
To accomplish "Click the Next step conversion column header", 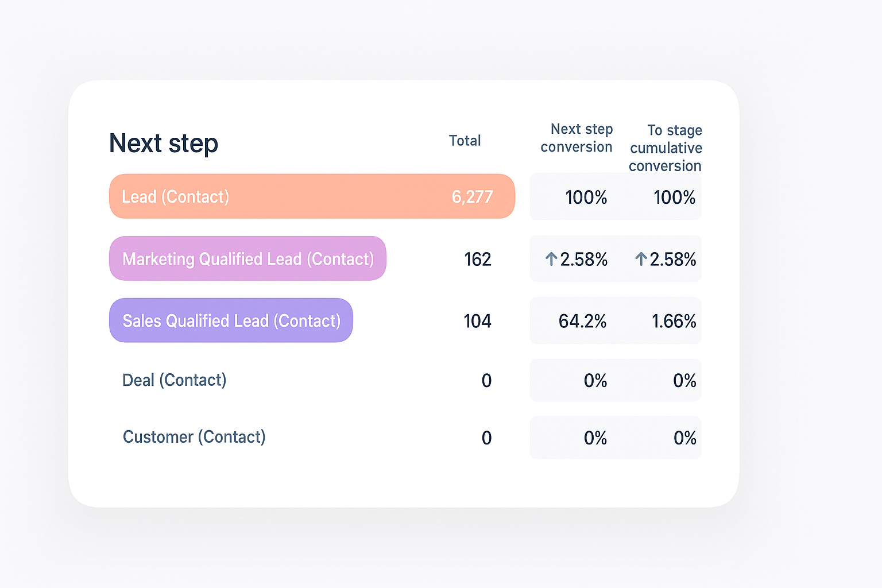I will [577, 138].
